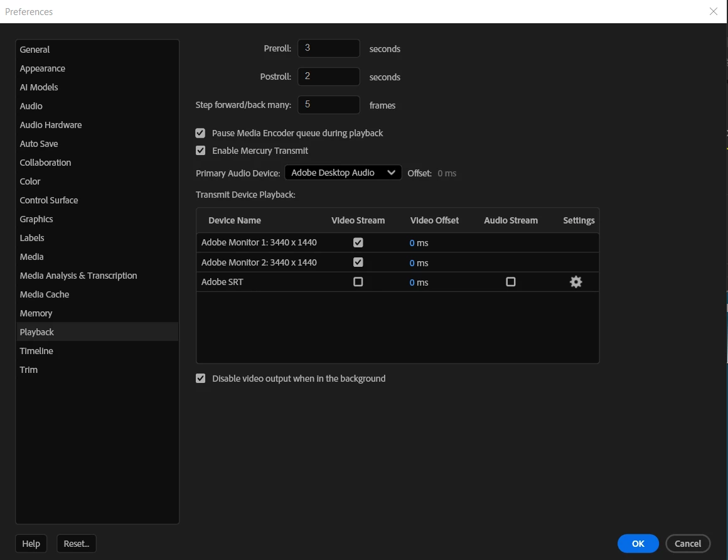Screen dimensions: 728x560
Task: Select Audio Hardware category
Action: click(97, 125)
